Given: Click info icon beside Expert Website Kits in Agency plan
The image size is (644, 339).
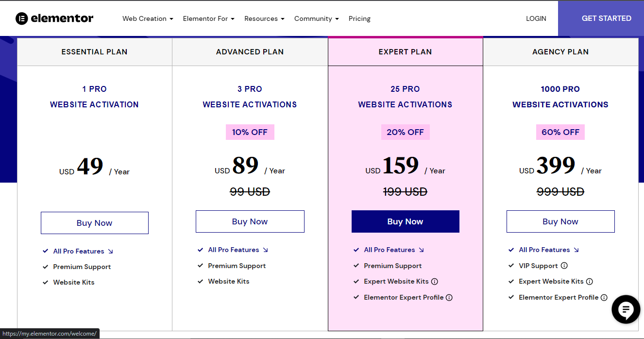Looking at the screenshot, I should (590, 281).
